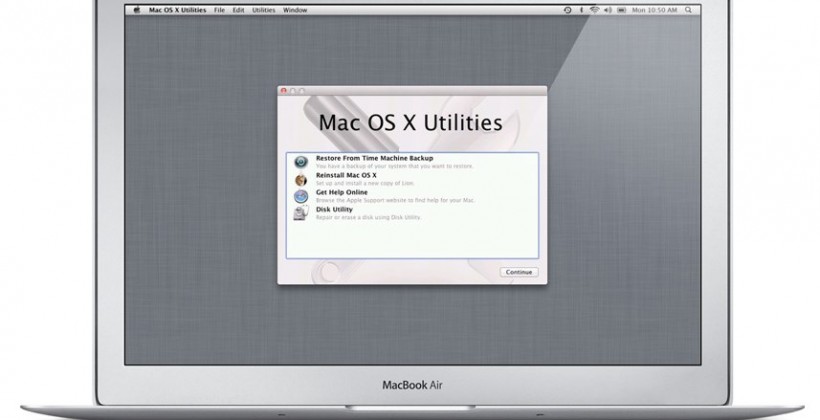Click the Continue button
The height and width of the screenshot is (420, 820).
[519, 272]
